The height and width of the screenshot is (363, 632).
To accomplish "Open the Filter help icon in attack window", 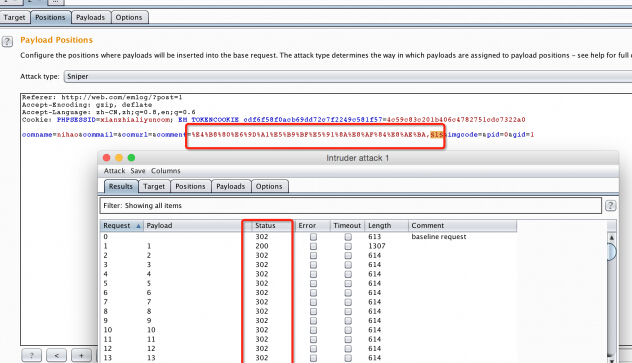I will pyautogui.click(x=610, y=206).
